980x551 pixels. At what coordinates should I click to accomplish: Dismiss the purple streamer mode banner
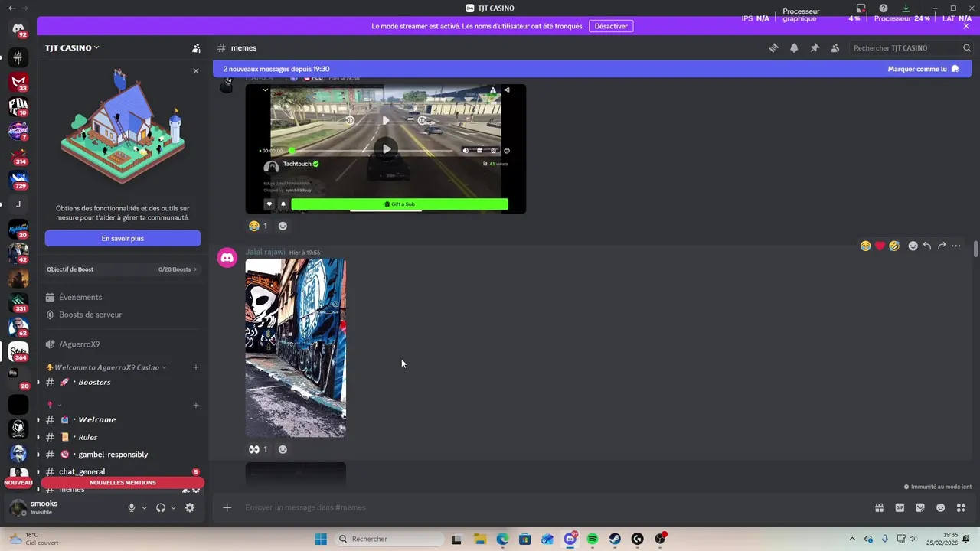(966, 26)
